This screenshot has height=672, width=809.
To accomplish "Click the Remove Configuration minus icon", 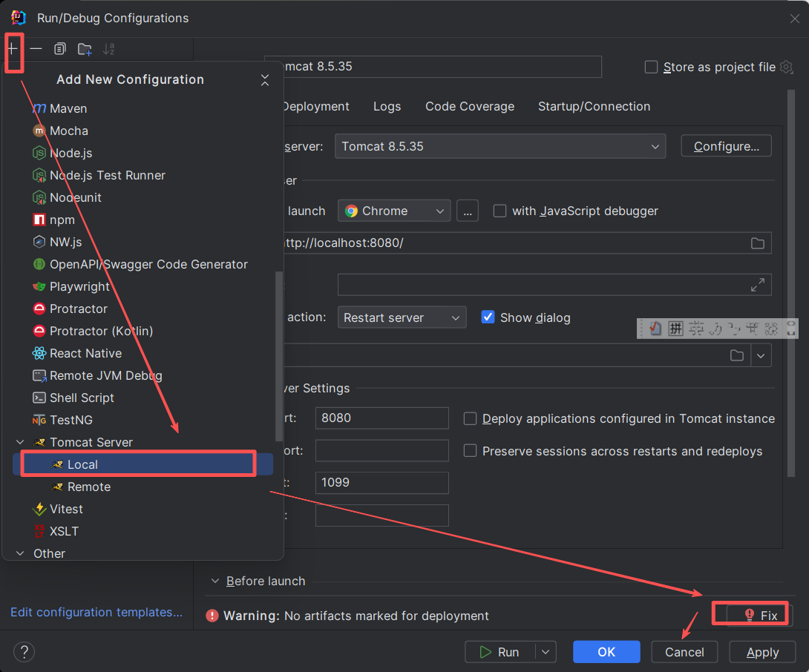I will click(36, 49).
